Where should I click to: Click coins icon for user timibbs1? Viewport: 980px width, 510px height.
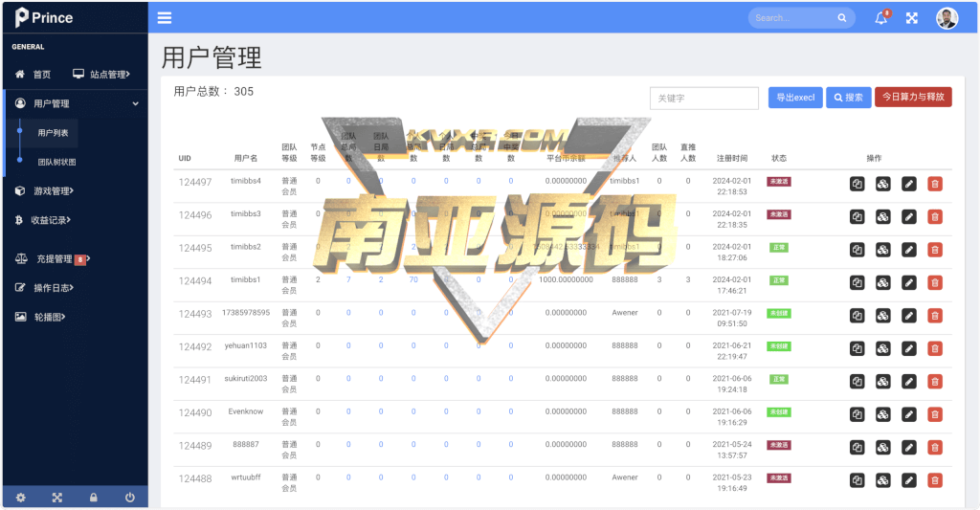(x=882, y=282)
